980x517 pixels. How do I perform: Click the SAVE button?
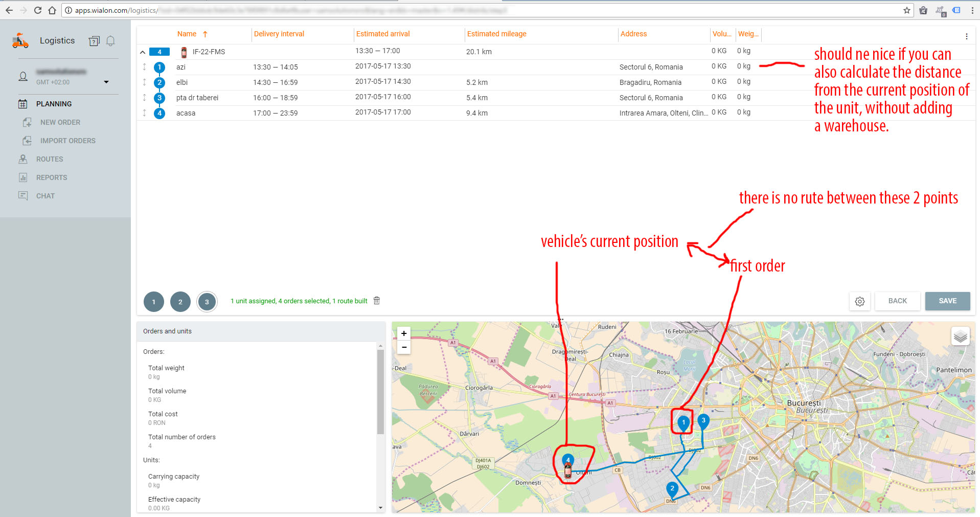[x=947, y=301]
